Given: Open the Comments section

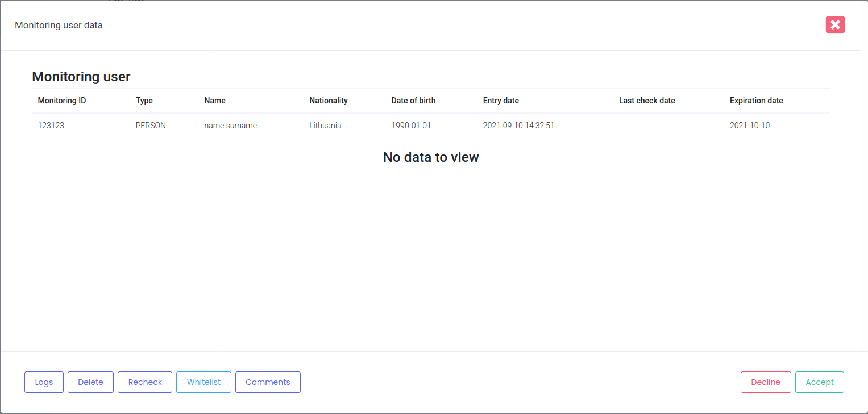Looking at the screenshot, I should coord(268,382).
